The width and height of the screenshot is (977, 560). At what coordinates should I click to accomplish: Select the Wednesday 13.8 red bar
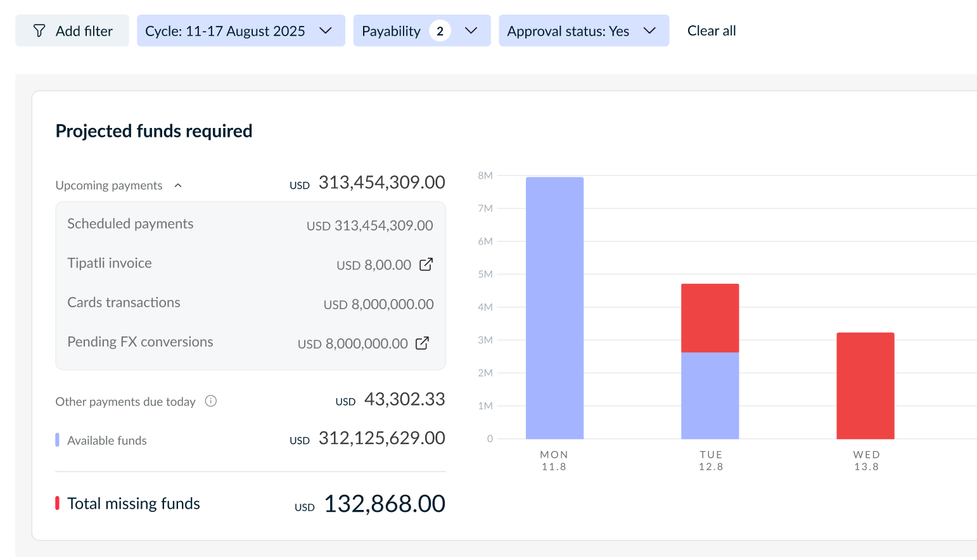[865, 386]
